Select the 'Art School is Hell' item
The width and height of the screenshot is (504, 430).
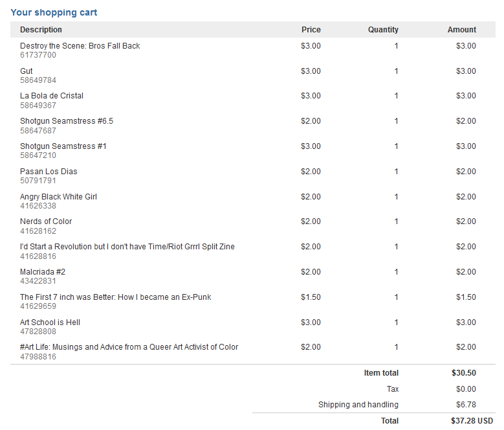click(x=50, y=322)
